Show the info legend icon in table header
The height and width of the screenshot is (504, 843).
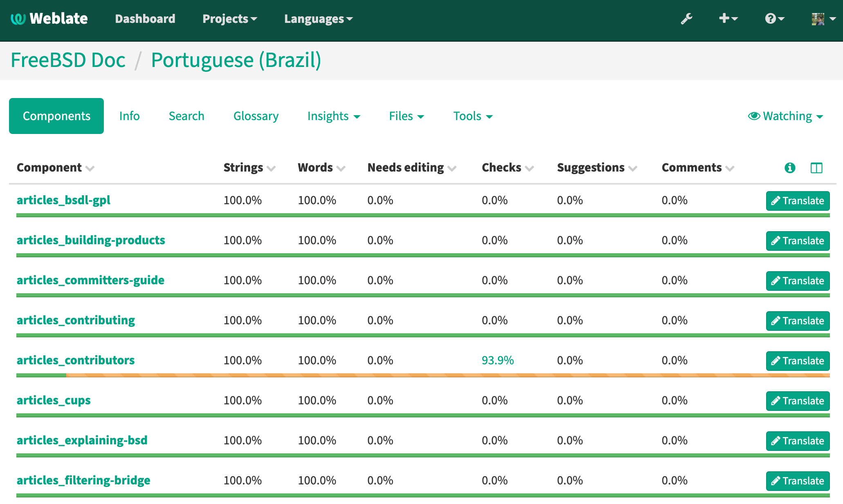tap(790, 168)
